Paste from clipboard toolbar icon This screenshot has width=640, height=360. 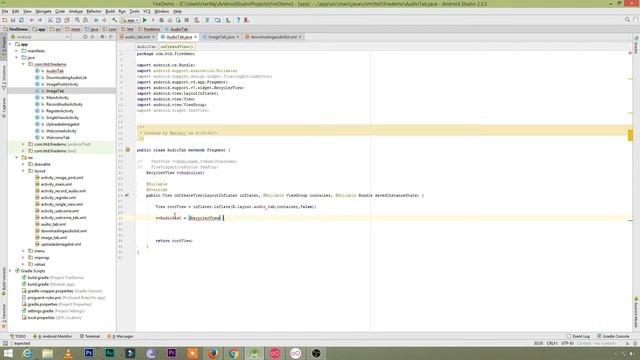[67, 20]
